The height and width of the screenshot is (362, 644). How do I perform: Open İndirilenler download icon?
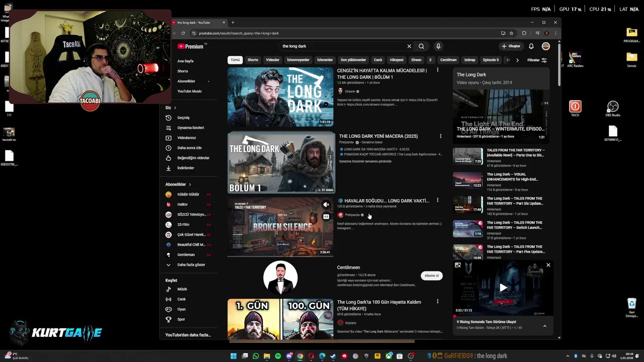tap(169, 168)
